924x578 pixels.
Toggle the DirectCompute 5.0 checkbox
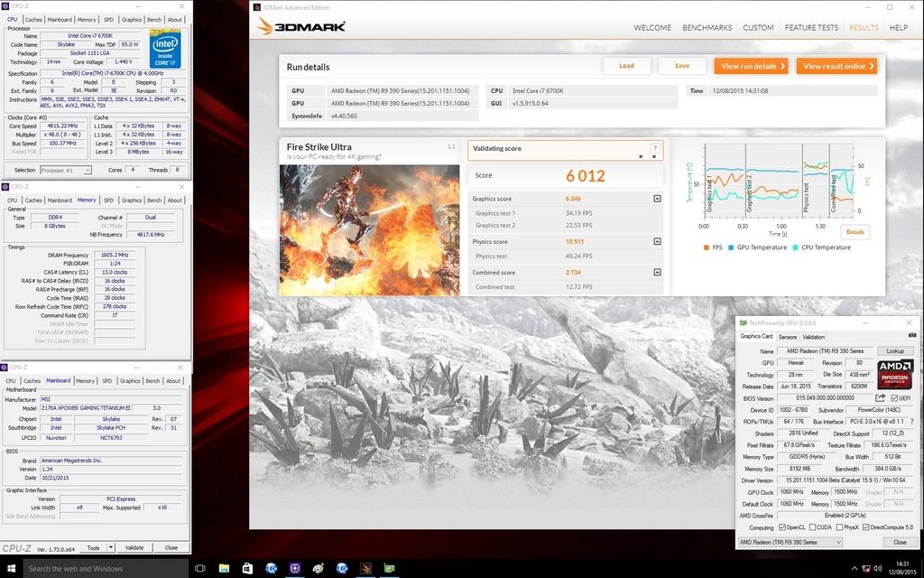[865, 527]
